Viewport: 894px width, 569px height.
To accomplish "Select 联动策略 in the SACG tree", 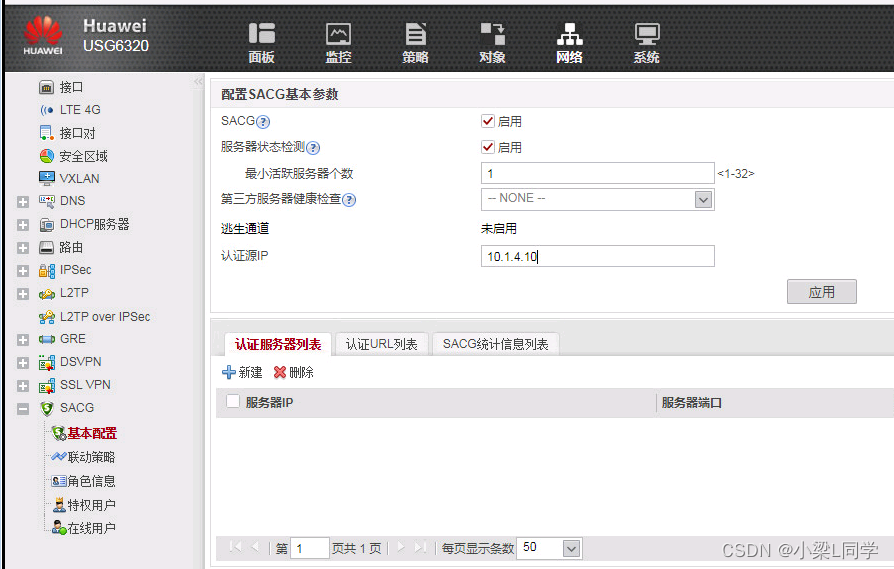I will (91, 457).
